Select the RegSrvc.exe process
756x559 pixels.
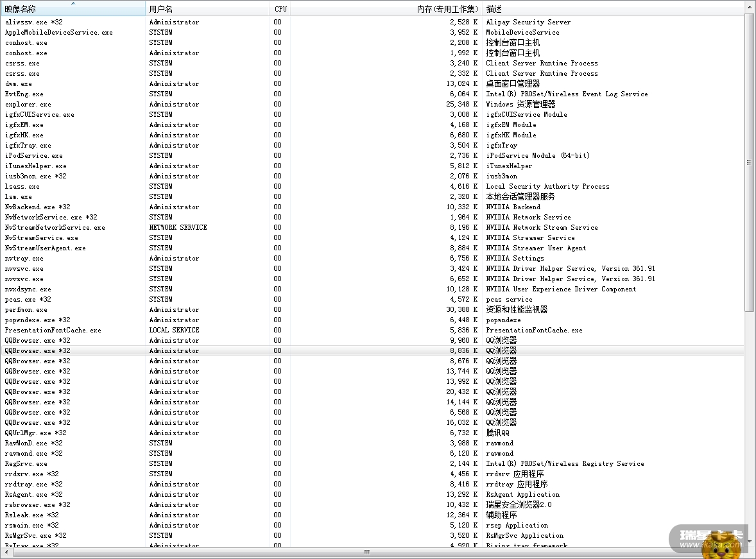(372, 463)
